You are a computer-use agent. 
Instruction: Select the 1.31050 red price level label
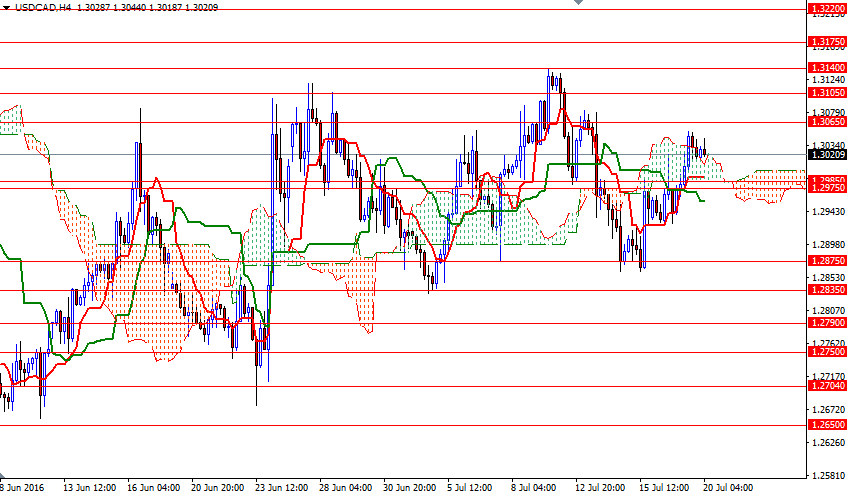pyautogui.click(x=826, y=93)
